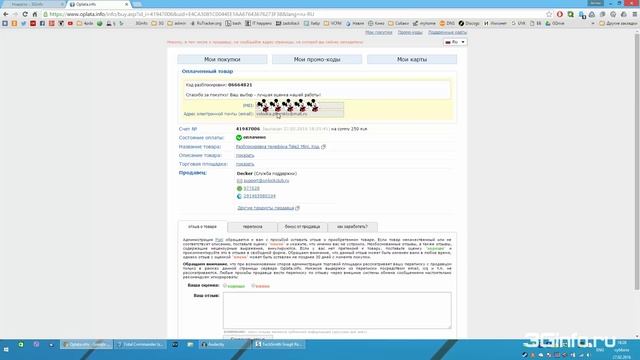This screenshot has height=360, width=640.
Task: Click the red Opera extension icon in toolbar
Action: click(x=560, y=14)
